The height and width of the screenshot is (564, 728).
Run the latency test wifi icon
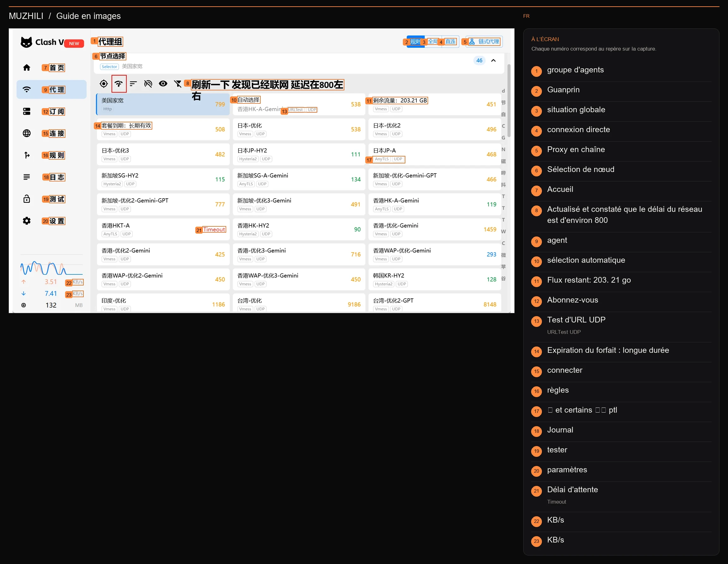pyautogui.click(x=119, y=84)
